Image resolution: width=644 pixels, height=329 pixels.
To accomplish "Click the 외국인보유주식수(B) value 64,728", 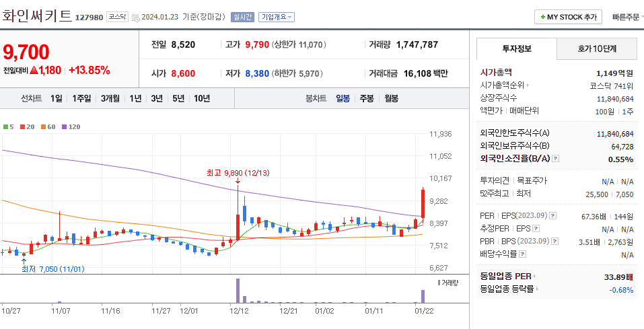I will (x=622, y=147).
